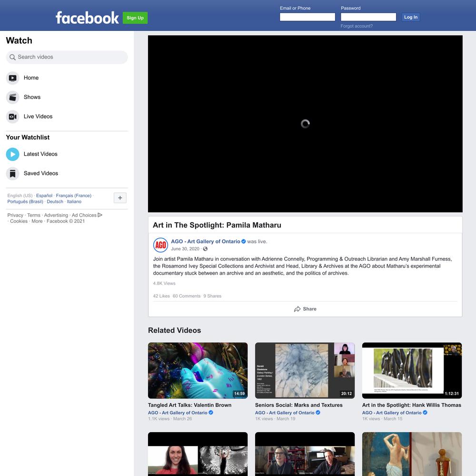Click the Search videos box
The image size is (476, 476).
point(67,57)
